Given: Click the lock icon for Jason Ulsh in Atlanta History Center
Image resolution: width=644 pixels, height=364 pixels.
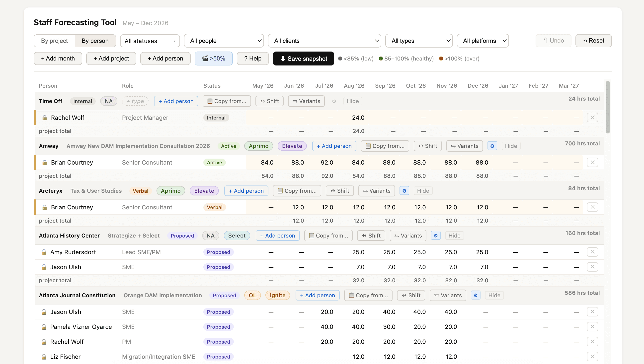Looking at the screenshot, I should click(x=44, y=267).
